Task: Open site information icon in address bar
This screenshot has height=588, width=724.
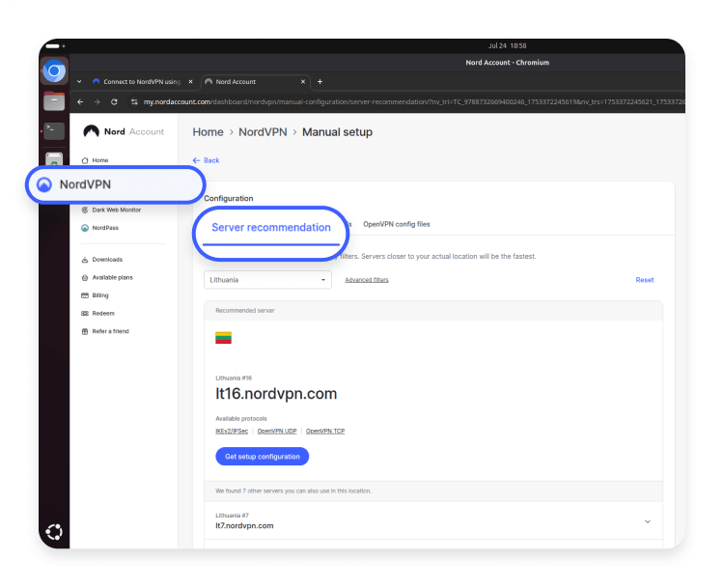Action: point(134,102)
